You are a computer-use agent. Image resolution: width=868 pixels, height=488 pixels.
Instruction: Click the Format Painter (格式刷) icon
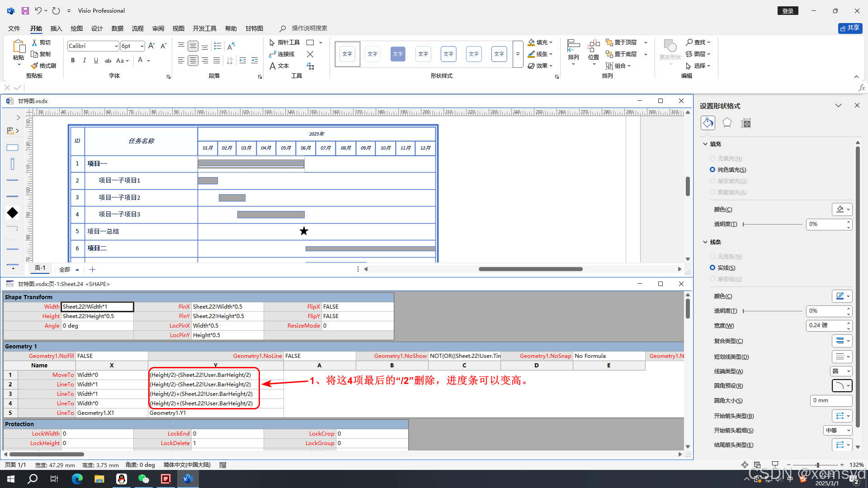tap(35, 66)
